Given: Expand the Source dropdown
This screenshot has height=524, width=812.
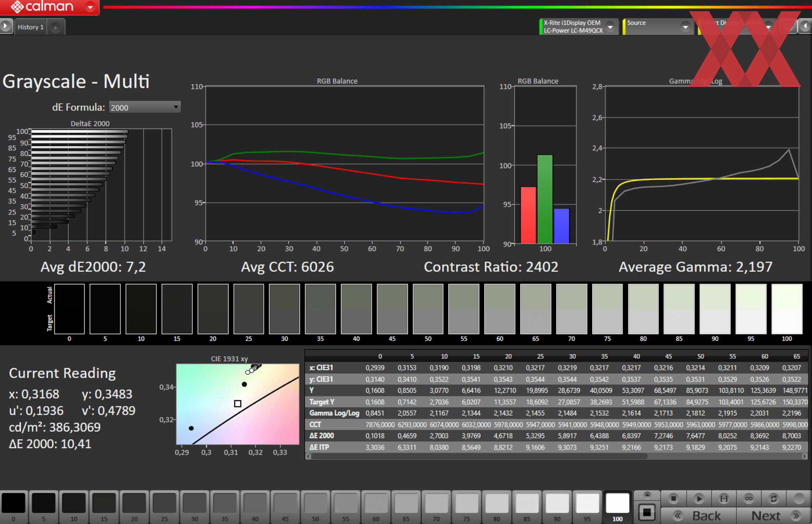Looking at the screenshot, I should (685, 27).
